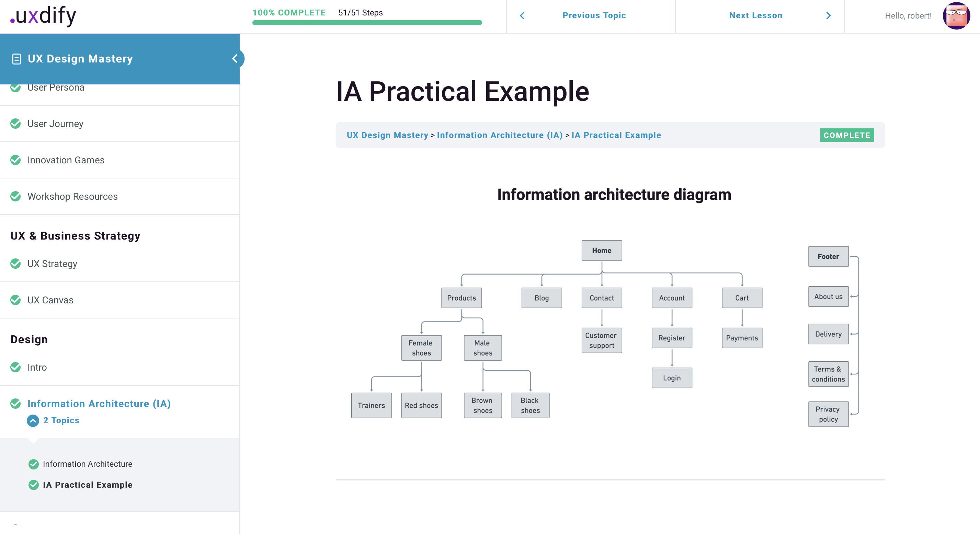This screenshot has height=534, width=980.
Task: Click the document icon next to UX Design Mastery
Action: (x=16, y=59)
